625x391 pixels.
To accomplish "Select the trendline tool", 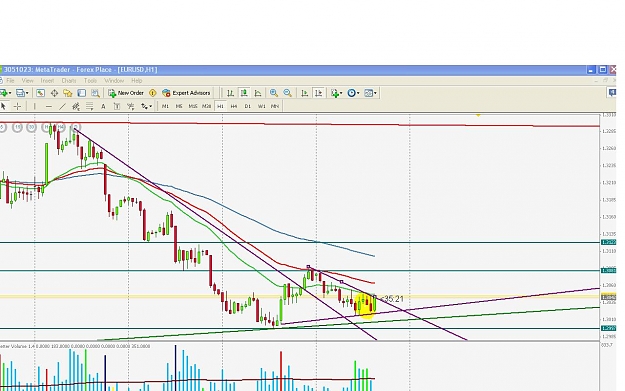I will 62,106.
